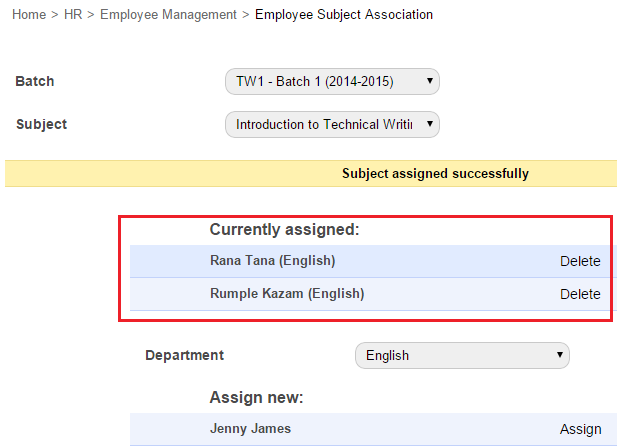Click the Department field label

pyautogui.click(x=184, y=355)
